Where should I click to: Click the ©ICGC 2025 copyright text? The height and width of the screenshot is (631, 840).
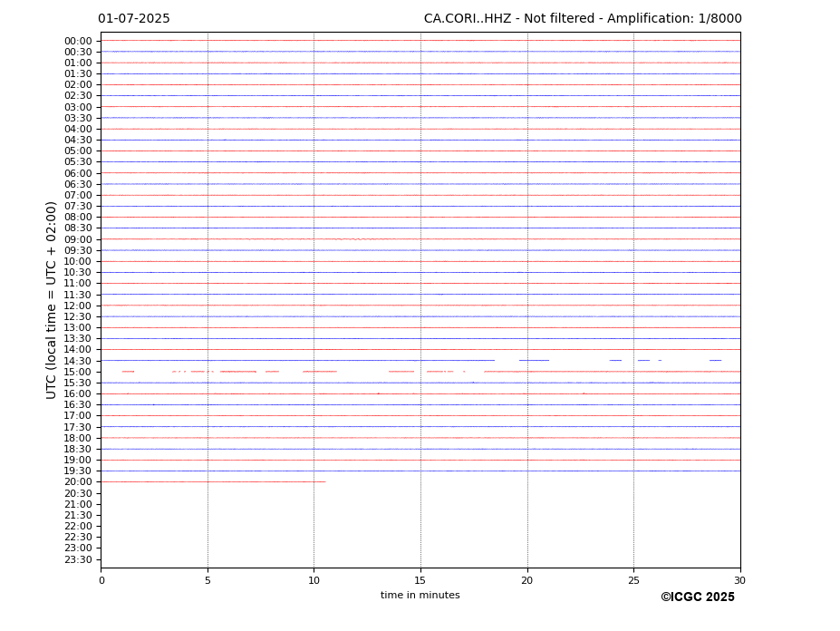(x=698, y=597)
